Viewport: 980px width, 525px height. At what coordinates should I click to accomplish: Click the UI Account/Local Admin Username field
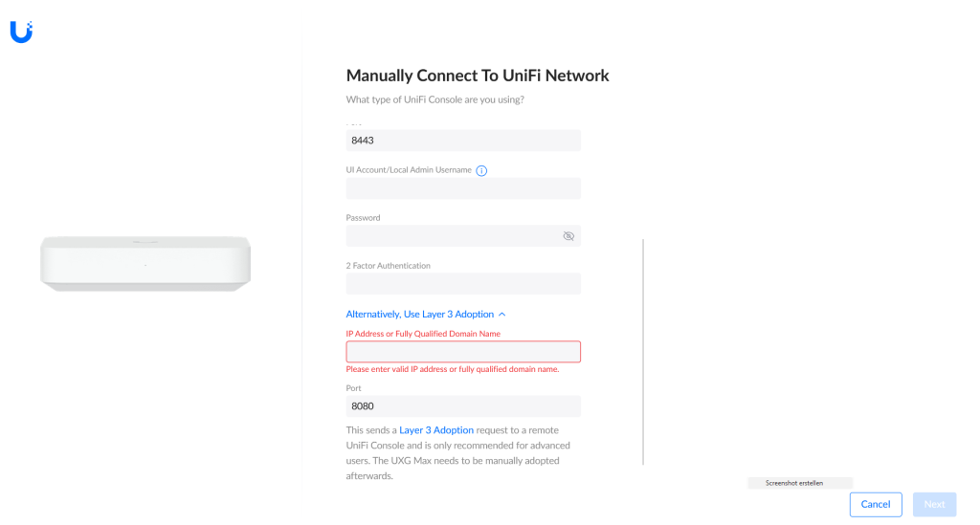point(463,188)
